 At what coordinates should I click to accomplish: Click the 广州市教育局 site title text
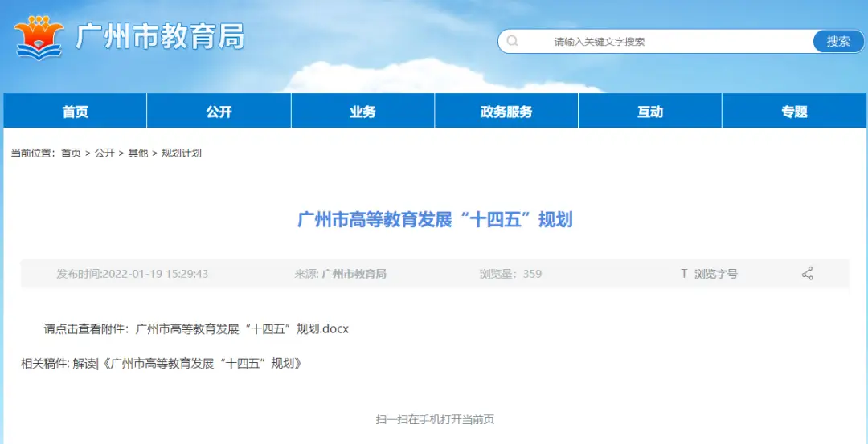[x=160, y=38]
